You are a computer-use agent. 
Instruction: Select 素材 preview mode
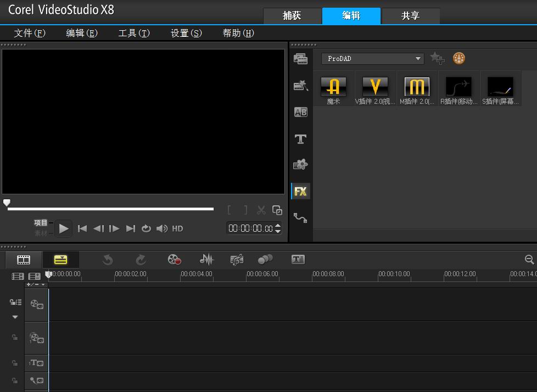click(x=41, y=233)
